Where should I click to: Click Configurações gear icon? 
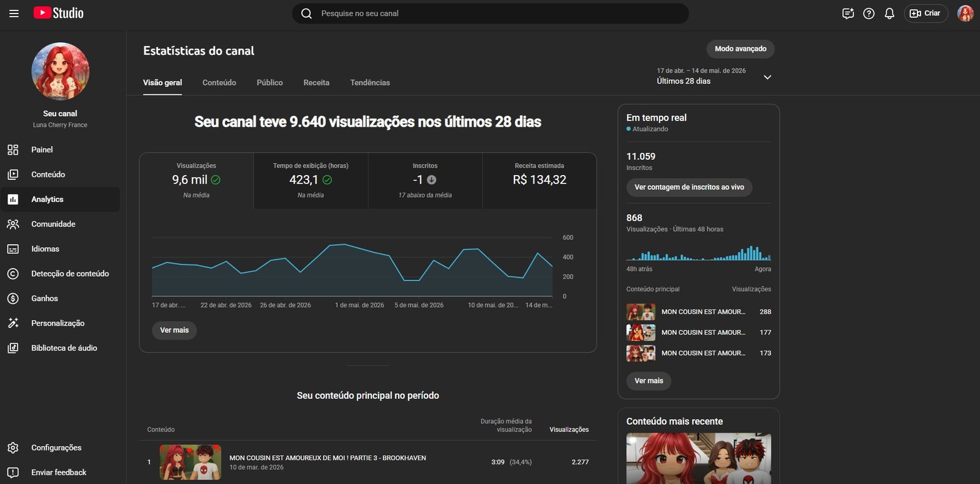[13, 448]
